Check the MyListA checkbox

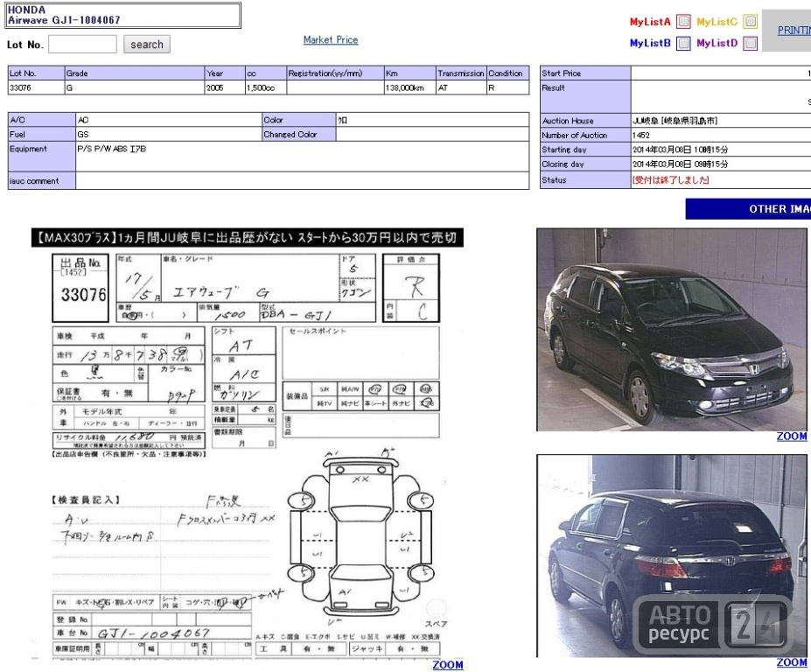tap(684, 21)
